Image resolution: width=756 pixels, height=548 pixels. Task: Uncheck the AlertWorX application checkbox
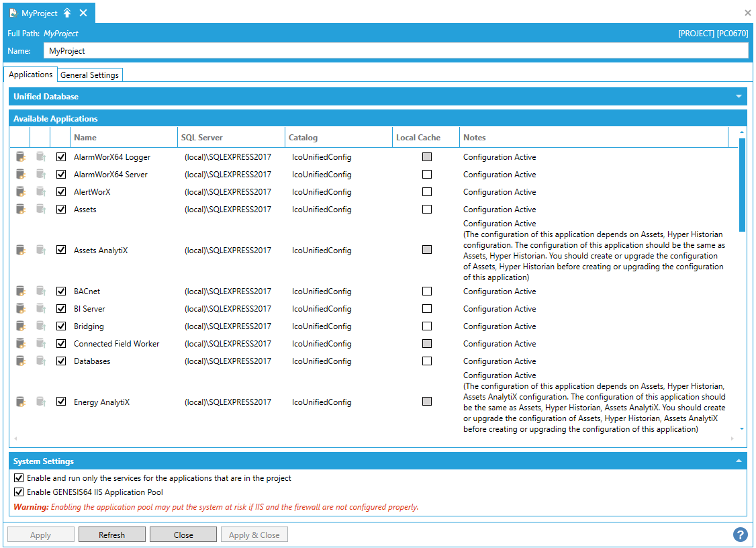(x=61, y=191)
